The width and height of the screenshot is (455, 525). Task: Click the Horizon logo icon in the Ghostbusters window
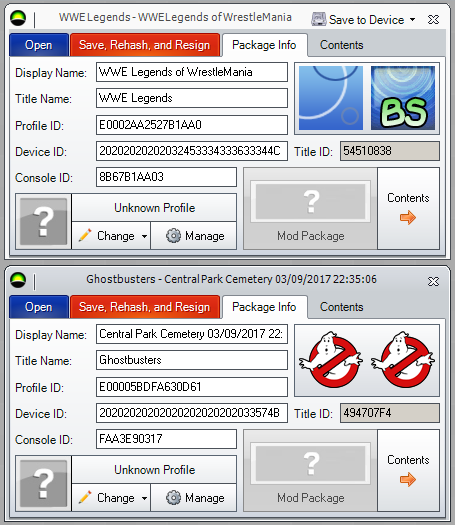(18, 281)
